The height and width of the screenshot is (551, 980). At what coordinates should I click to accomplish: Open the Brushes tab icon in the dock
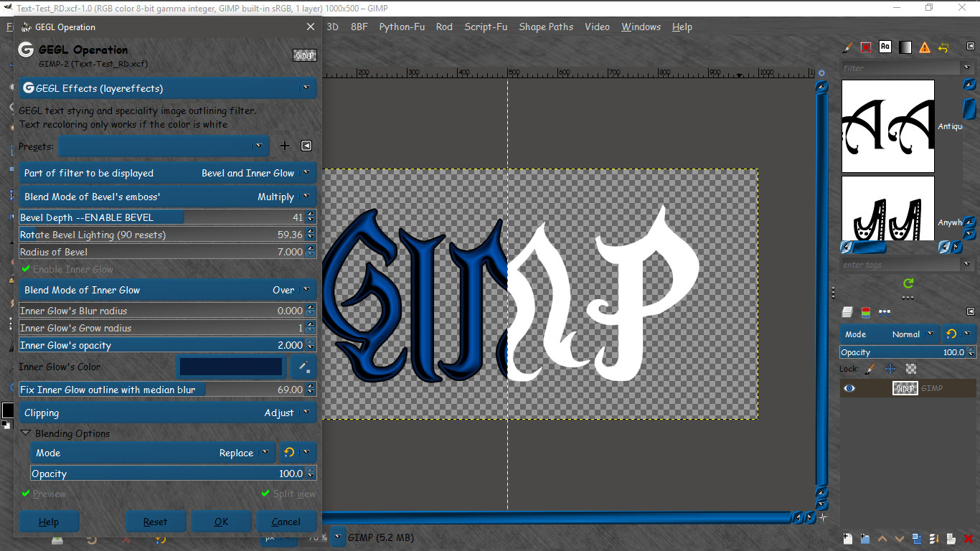(847, 47)
